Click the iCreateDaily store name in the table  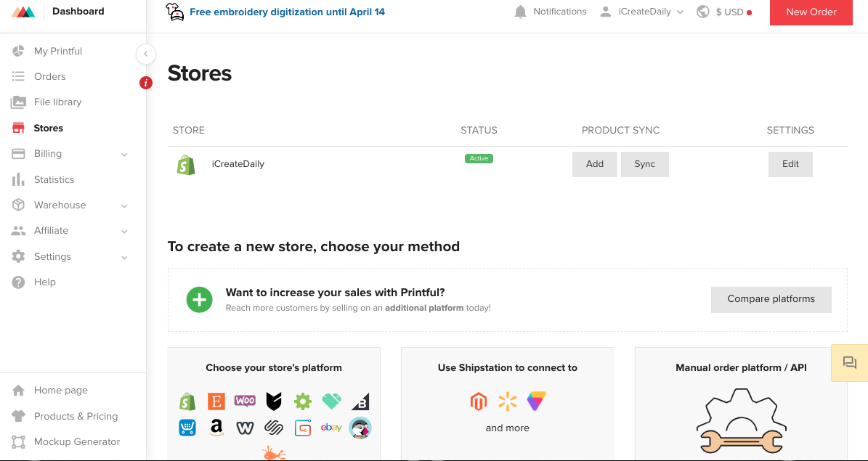pos(238,164)
